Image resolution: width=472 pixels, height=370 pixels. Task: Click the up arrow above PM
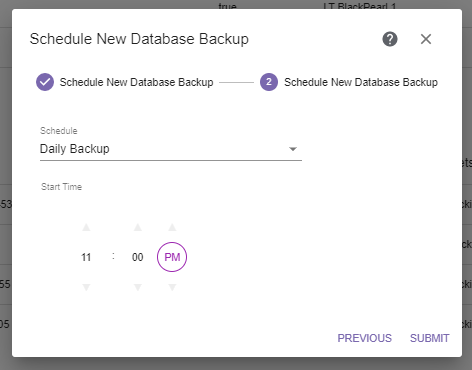pyautogui.click(x=172, y=228)
